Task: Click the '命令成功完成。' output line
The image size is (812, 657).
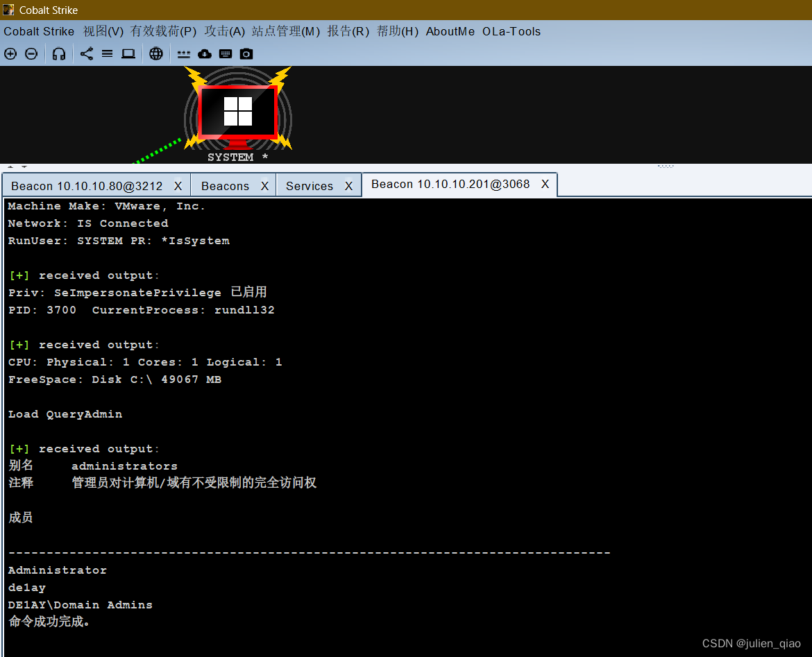Action: [x=49, y=622]
